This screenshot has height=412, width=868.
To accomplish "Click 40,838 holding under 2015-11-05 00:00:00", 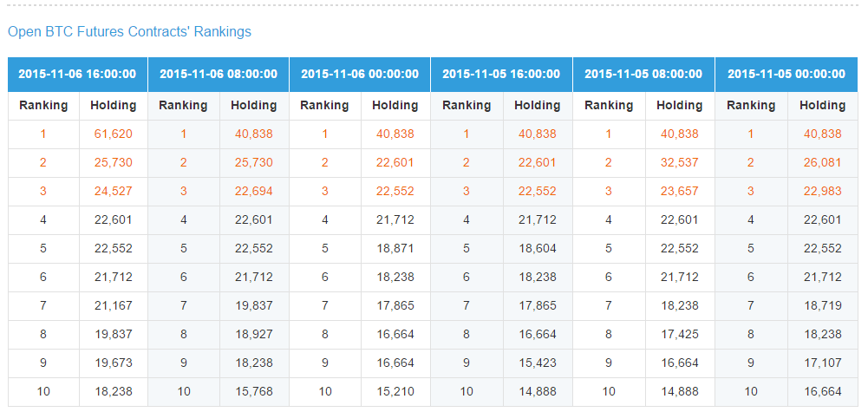I will (x=823, y=134).
